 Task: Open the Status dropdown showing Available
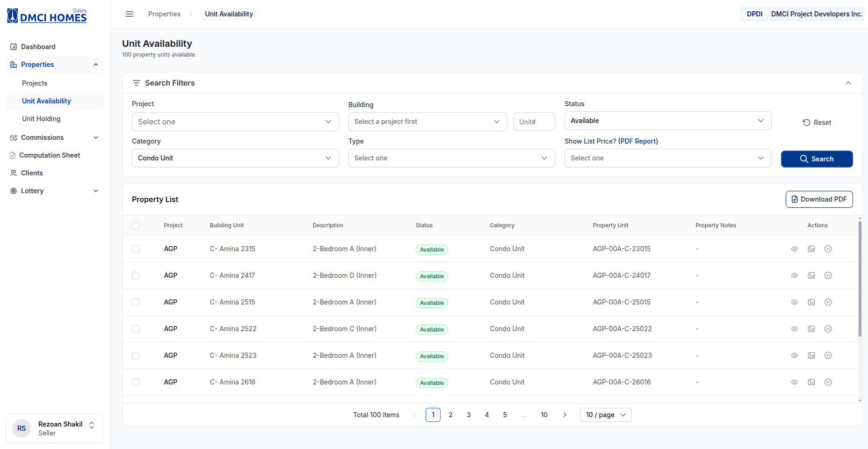pos(668,121)
